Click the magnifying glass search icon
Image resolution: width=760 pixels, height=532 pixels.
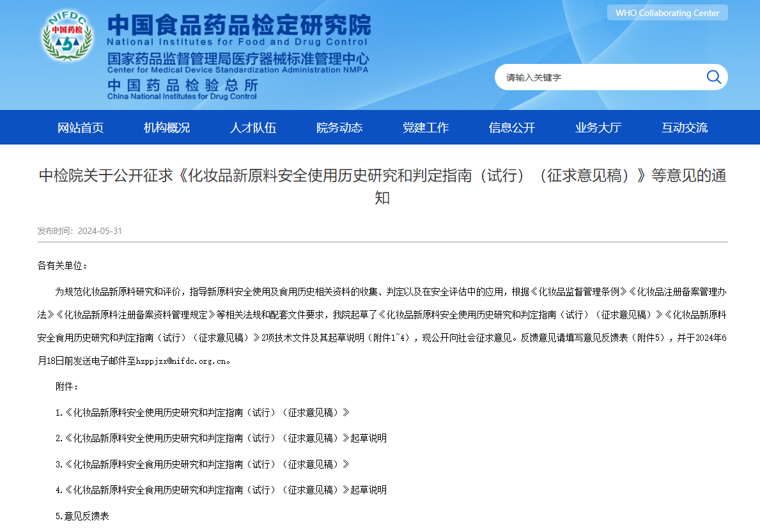click(713, 77)
